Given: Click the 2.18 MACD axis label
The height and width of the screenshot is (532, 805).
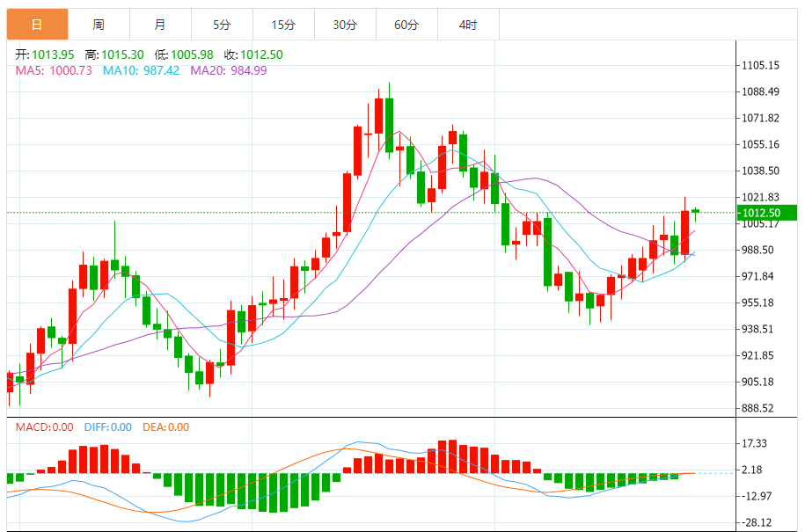Looking at the screenshot, I should (752, 470).
